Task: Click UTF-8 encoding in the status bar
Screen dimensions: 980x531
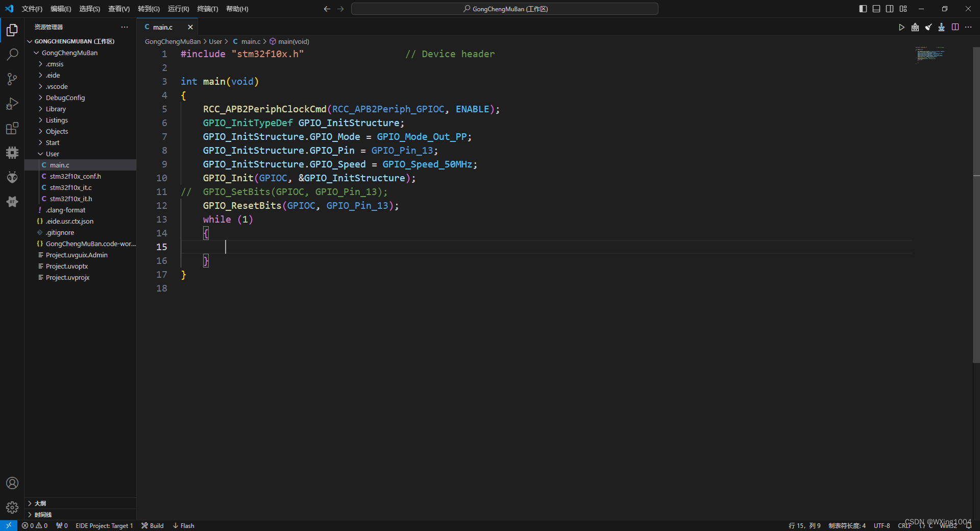Action: [883, 525]
